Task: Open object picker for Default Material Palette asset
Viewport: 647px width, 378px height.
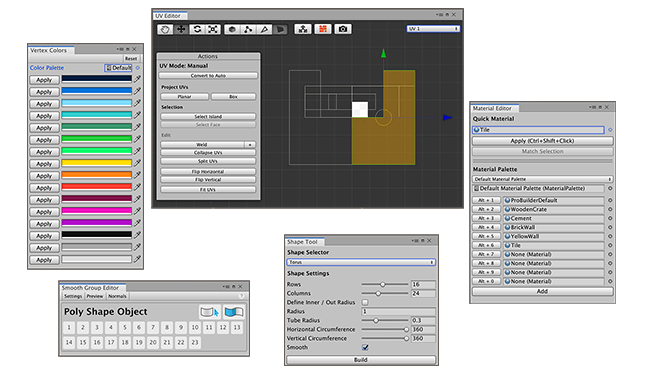Action: [610, 188]
